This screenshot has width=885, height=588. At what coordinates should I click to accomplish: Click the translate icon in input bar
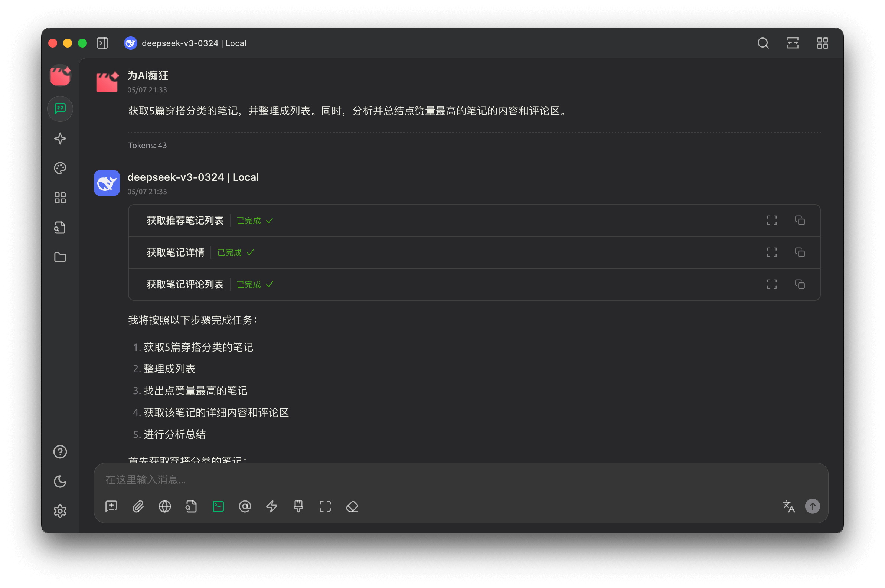(788, 507)
